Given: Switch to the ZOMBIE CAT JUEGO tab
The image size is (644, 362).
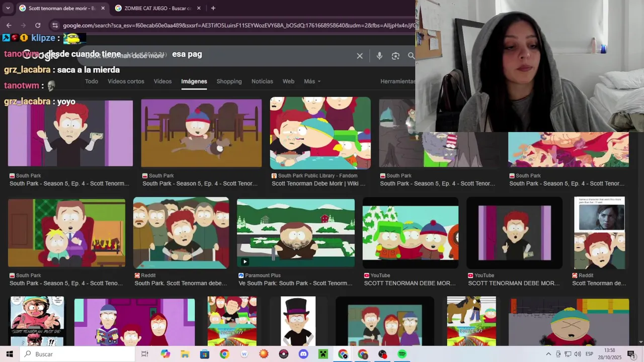Looking at the screenshot, I should [x=158, y=8].
